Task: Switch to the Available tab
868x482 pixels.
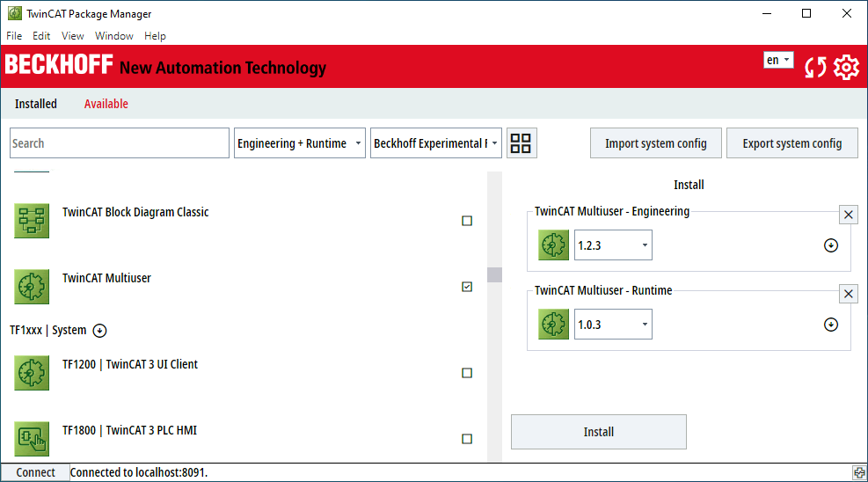Action: pos(106,104)
